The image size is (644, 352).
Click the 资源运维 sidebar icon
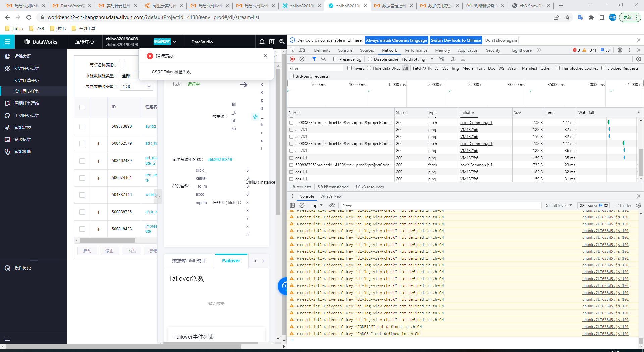(7, 139)
